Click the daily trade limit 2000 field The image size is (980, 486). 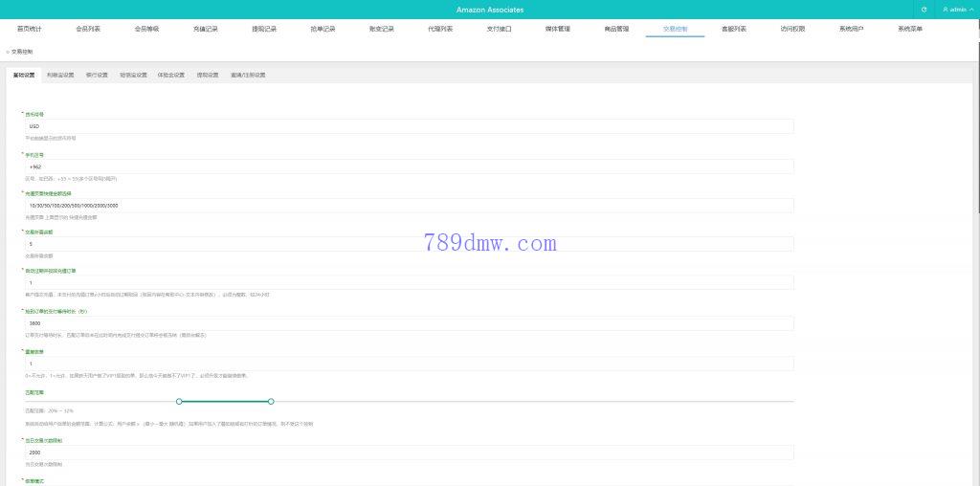coord(409,453)
